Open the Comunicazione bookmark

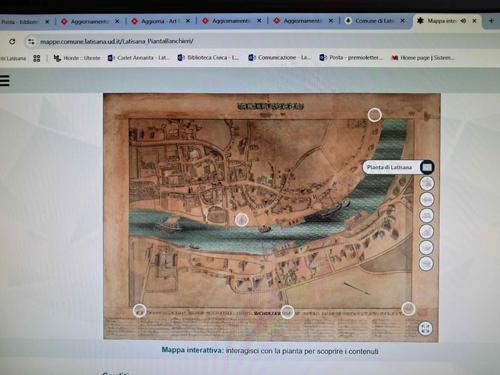[279, 57]
